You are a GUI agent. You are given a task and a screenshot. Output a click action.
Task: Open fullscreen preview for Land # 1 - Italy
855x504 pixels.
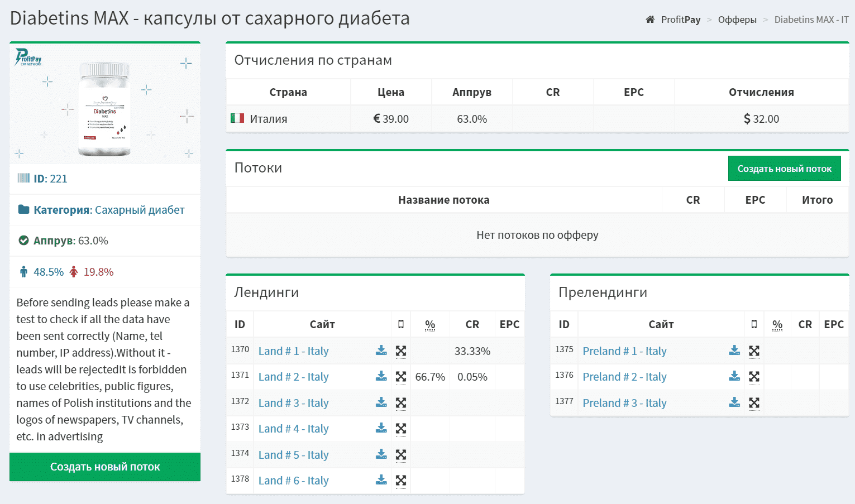401,351
